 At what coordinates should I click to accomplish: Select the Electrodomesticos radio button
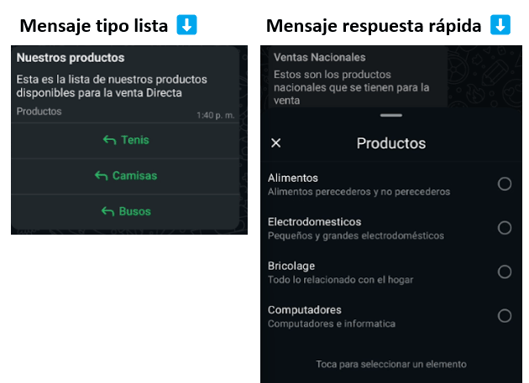click(504, 228)
